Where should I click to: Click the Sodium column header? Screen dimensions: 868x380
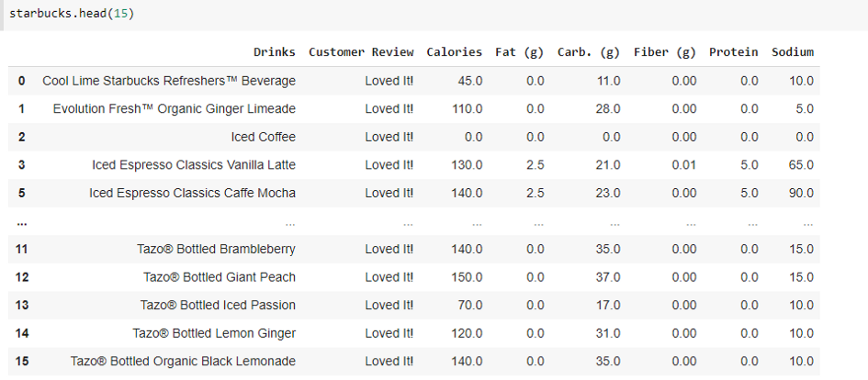pos(792,52)
